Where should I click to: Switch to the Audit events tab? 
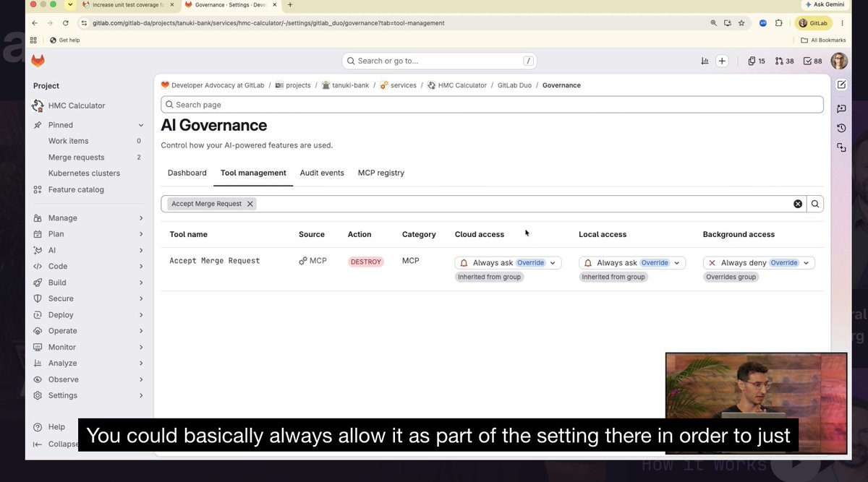tap(322, 173)
